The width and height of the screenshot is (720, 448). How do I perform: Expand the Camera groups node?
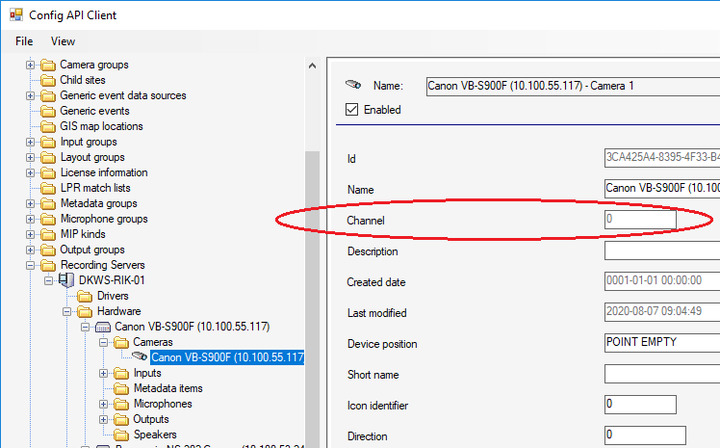pos(31,65)
